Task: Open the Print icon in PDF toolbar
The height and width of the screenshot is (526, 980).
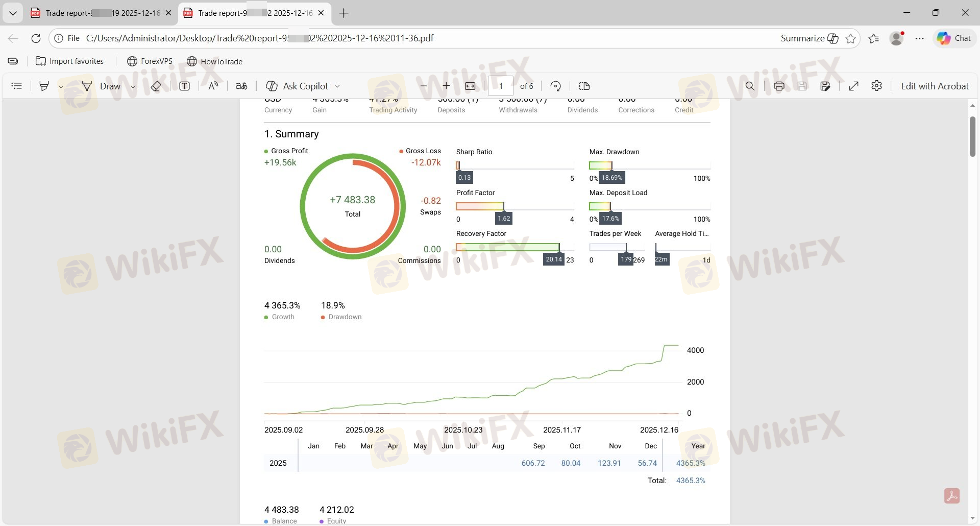Action: (x=779, y=86)
